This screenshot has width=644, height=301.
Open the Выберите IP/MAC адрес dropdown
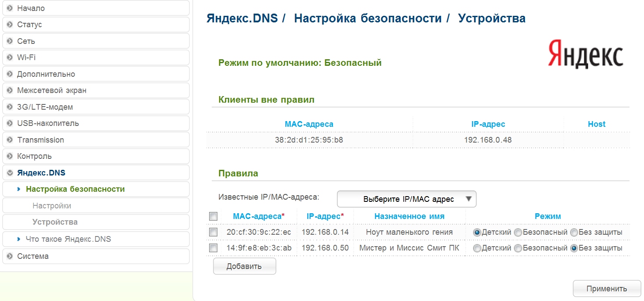406,199
